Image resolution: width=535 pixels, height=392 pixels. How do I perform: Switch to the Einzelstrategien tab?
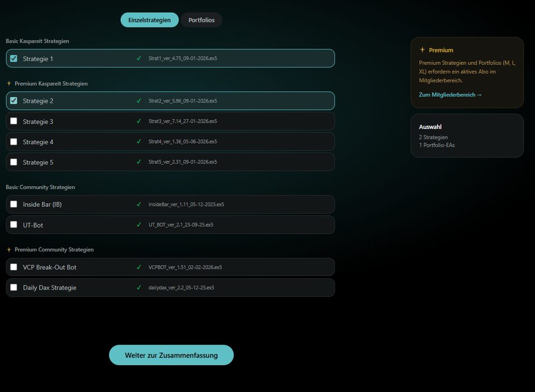pos(149,20)
